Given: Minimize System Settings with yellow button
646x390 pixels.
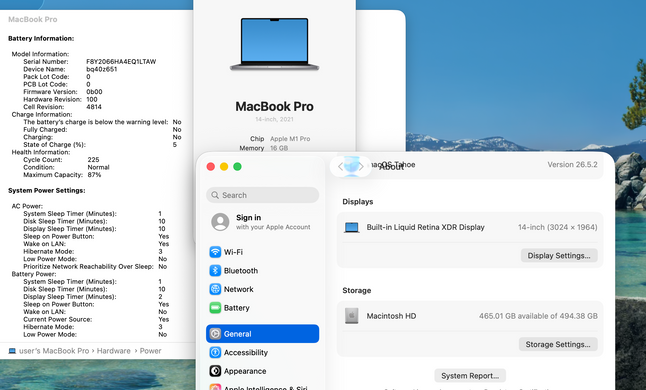Looking at the screenshot, I should [x=224, y=166].
